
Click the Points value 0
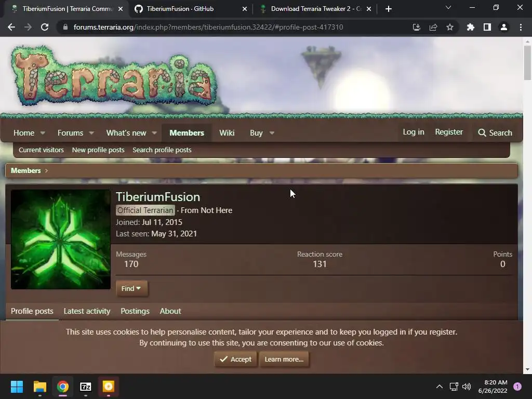[x=503, y=264]
